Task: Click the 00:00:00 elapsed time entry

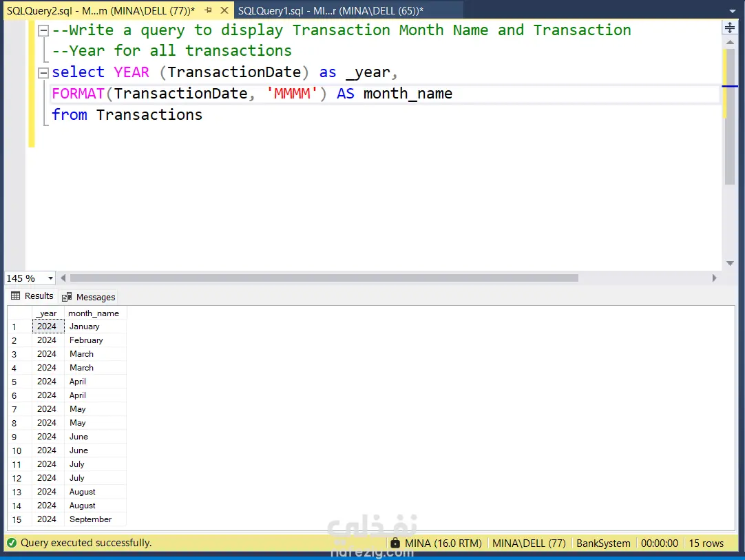Action: 659,543
